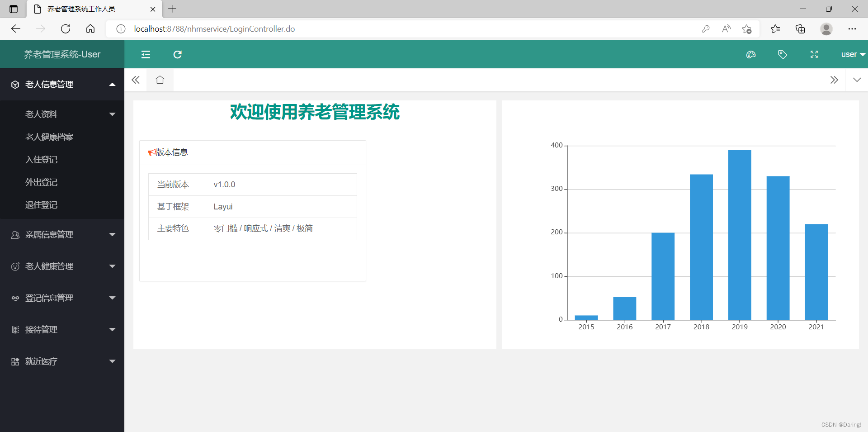Screen dimensions: 868x432
Task: Click the 欢迎使用养老管理系统 heading
Action: click(315, 112)
